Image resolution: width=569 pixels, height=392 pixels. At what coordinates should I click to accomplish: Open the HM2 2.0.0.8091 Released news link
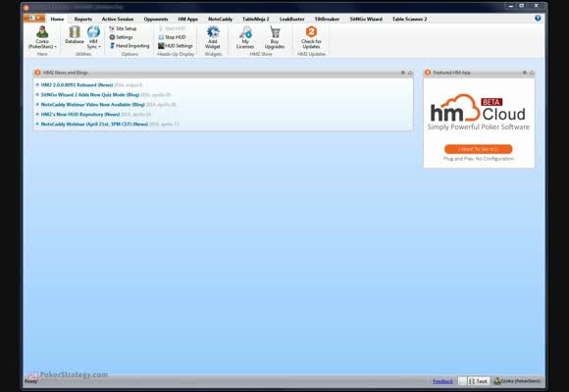click(77, 85)
